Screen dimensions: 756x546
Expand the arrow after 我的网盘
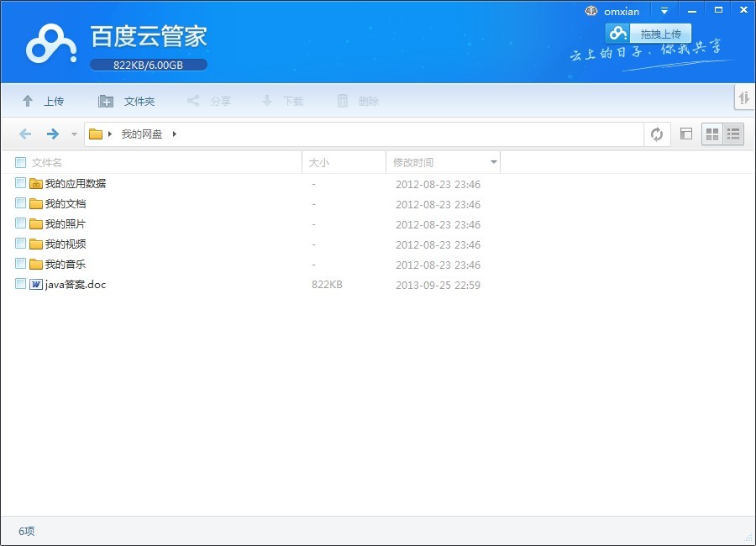175,134
